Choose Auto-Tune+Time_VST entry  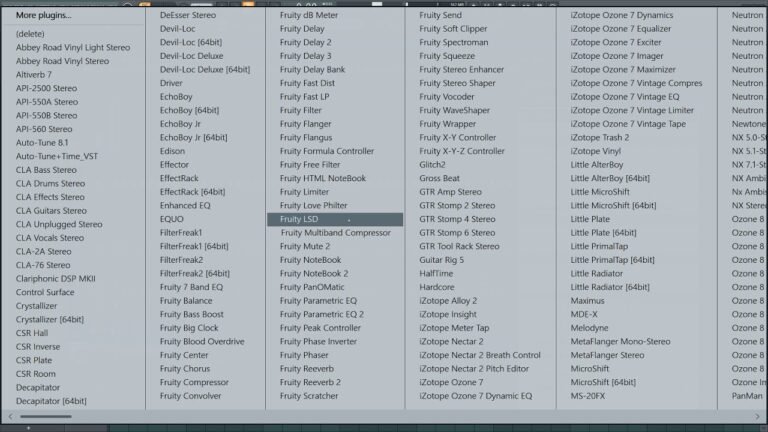[57, 156]
